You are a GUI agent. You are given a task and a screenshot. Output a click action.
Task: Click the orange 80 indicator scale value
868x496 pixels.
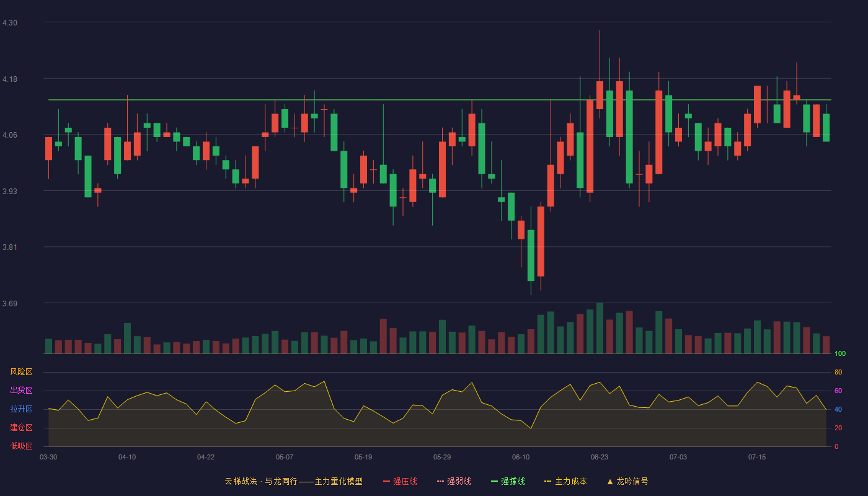coord(838,372)
